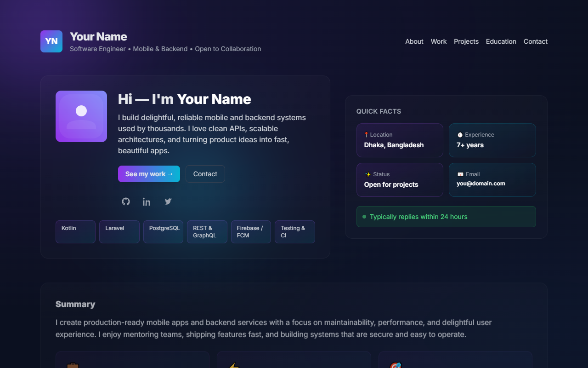Click the See my work button
Screen dimensions: 588x368
149,174
